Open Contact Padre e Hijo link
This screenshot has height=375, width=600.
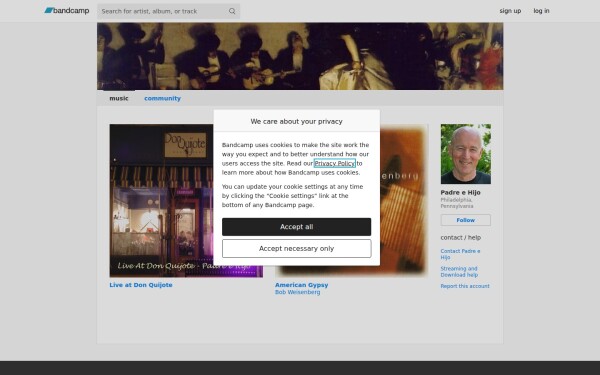(460, 254)
